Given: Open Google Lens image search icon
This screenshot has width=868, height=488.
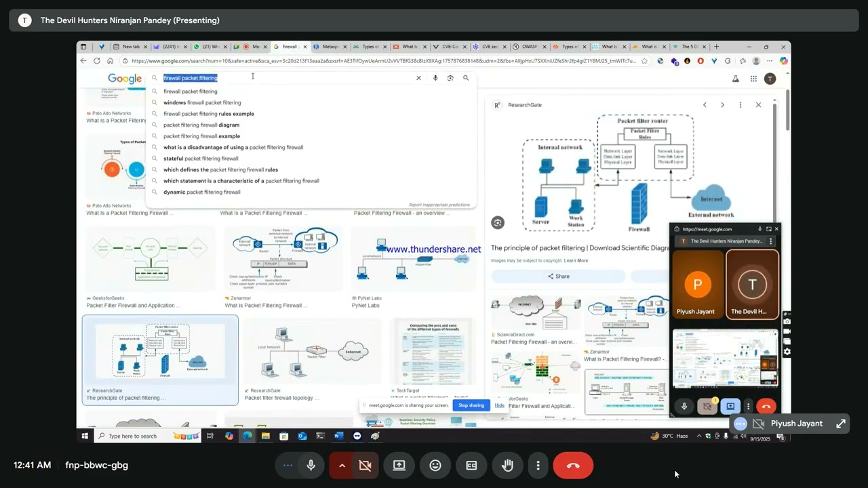Looking at the screenshot, I should click(450, 78).
